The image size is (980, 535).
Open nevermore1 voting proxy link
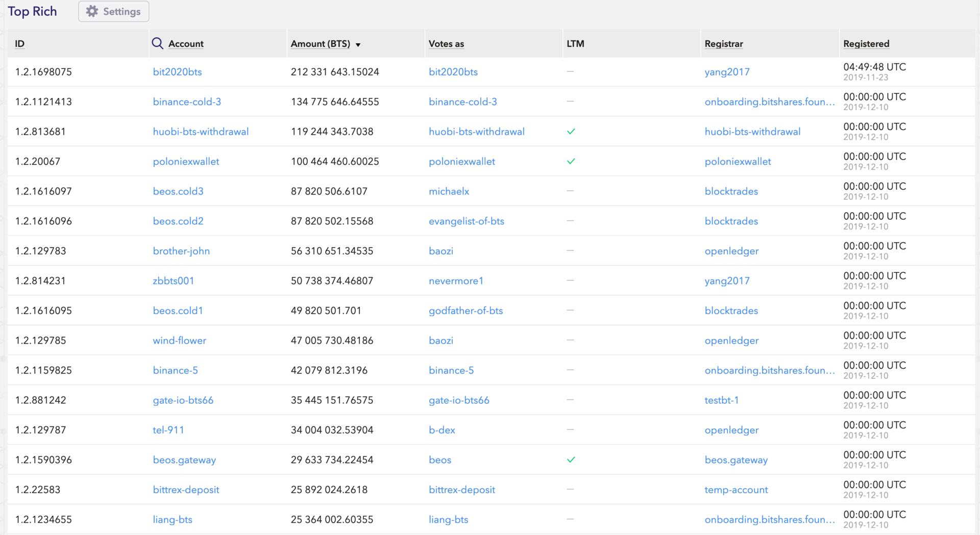(x=456, y=281)
